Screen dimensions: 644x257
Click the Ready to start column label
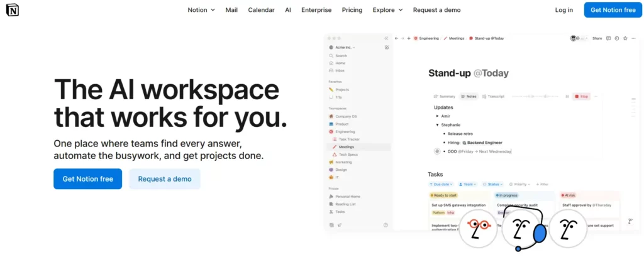pos(444,195)
